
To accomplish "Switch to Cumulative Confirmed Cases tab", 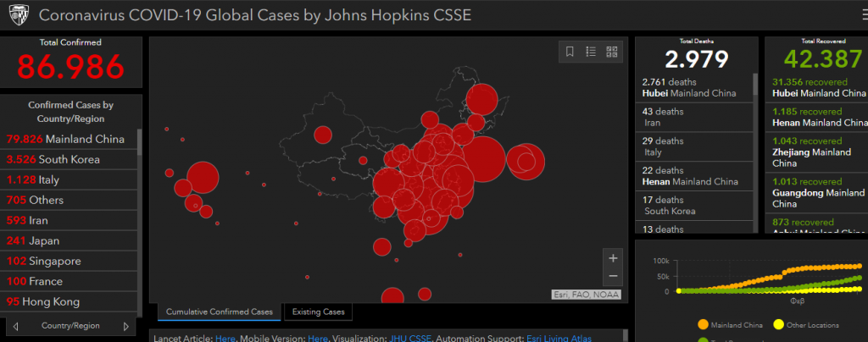I will [x=219, y=312].
